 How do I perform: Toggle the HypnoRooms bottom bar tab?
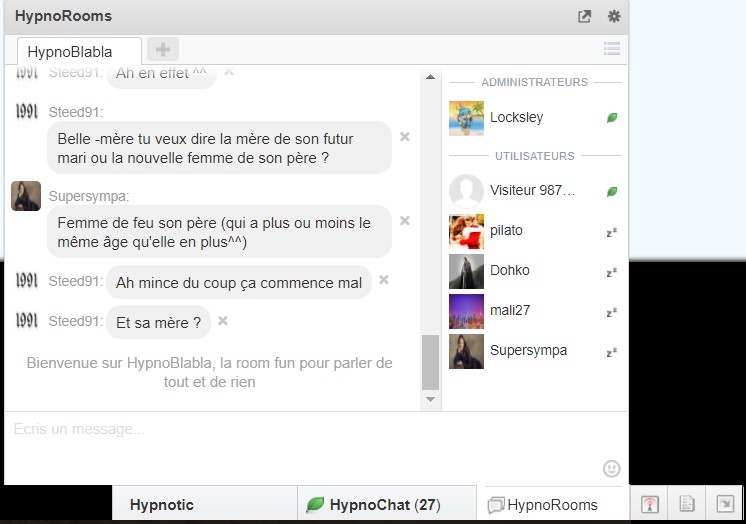(552, 504)
